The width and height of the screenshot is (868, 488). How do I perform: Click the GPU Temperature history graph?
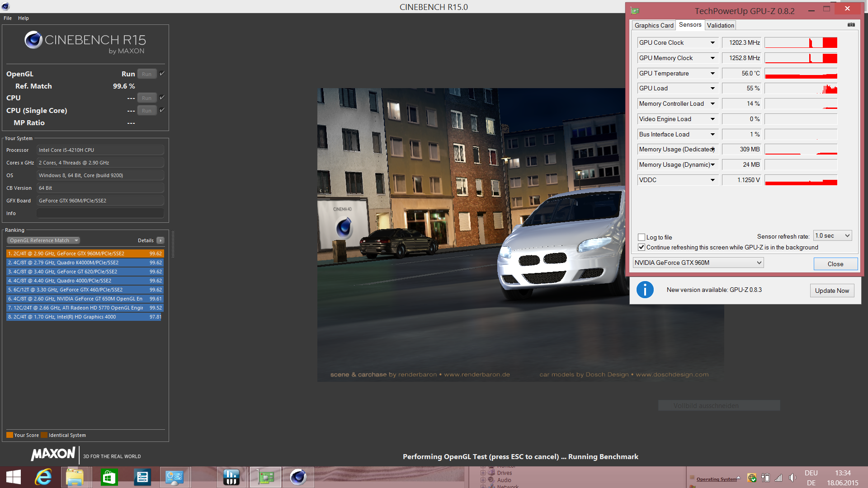point(801,73)
